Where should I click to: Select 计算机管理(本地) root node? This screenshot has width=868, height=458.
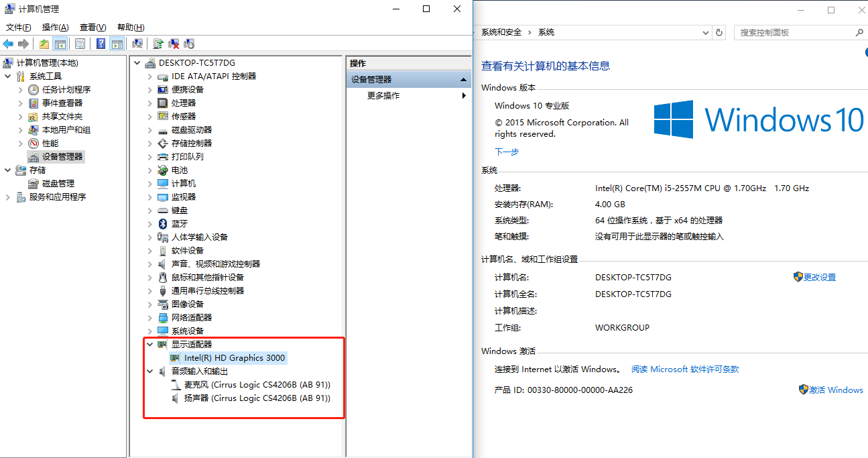tap(47, 62)
